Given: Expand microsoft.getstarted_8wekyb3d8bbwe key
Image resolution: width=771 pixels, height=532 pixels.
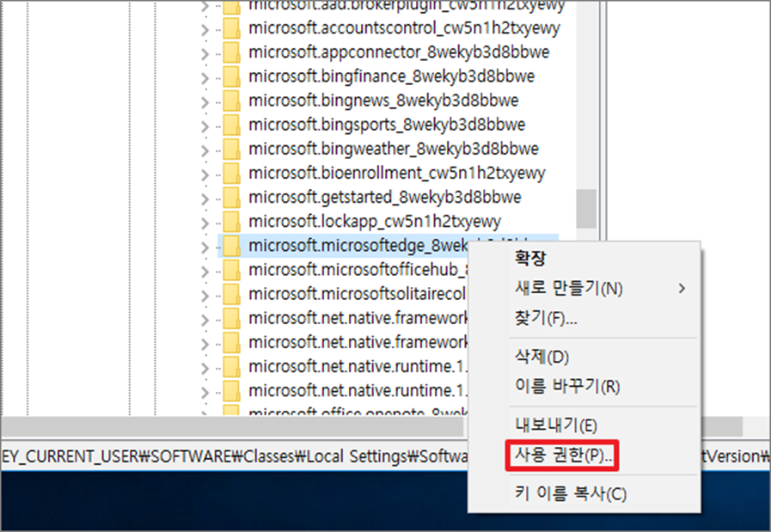Looking at the screenshot, I should point(205,199).
